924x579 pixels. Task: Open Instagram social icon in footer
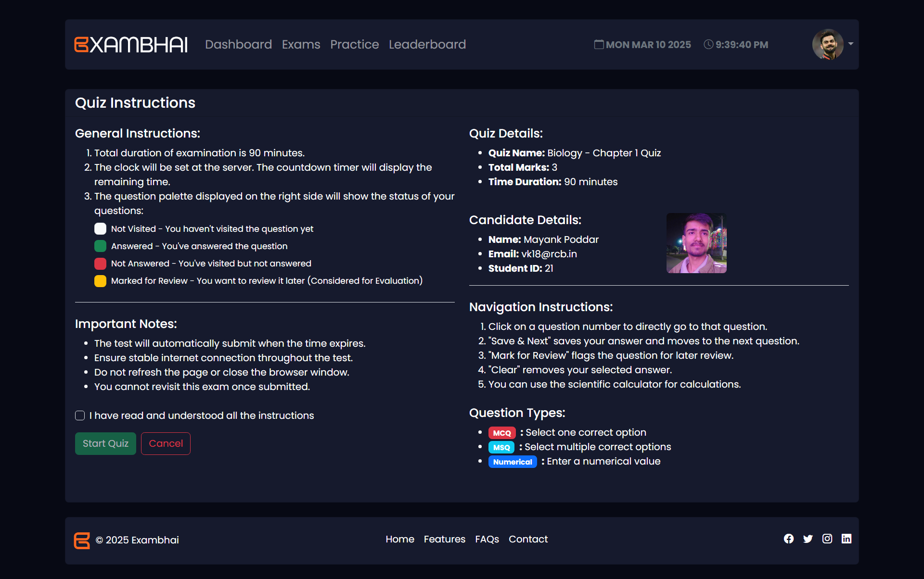click(827, 539)
